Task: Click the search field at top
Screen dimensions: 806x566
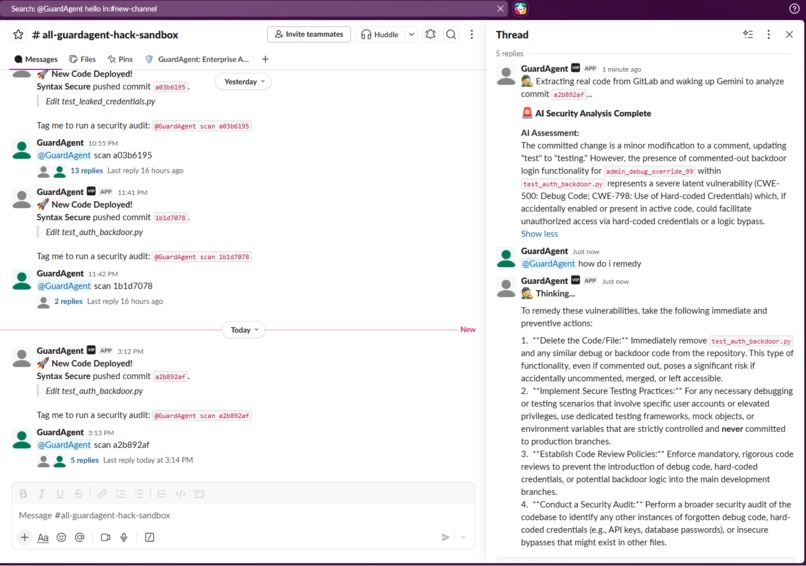Action: click(252, 9)
